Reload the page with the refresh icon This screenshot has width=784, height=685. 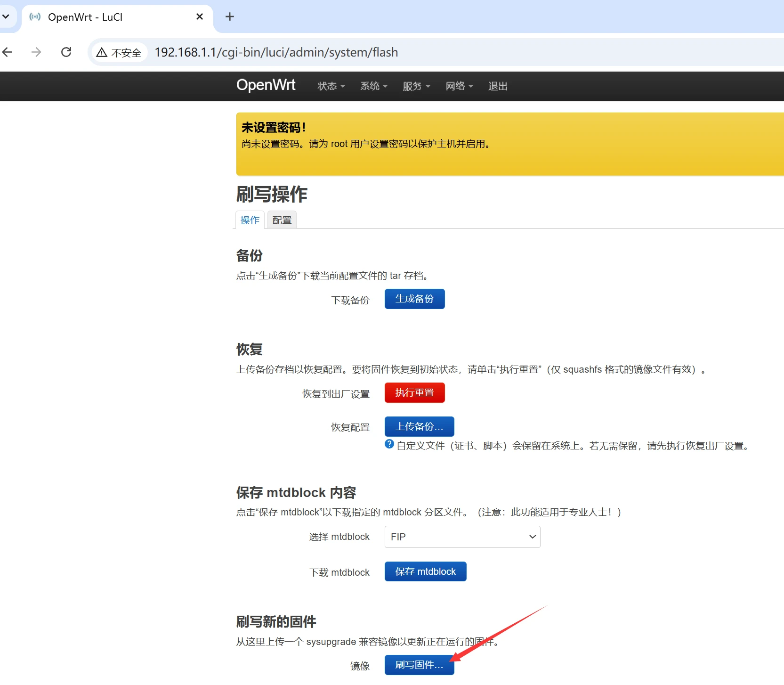(x=66, y=52)
